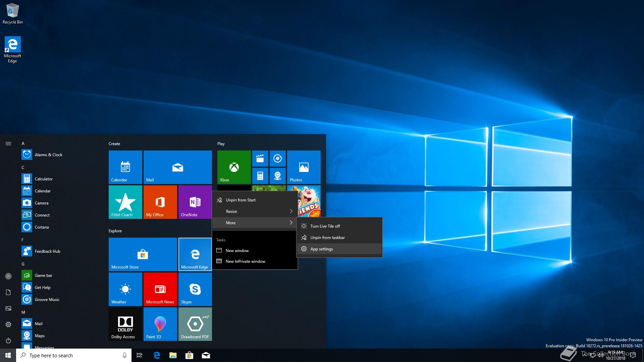The image size is (644, 362).
Task: Open Settings gear in Start rail
Action: [x=8, y=324]
